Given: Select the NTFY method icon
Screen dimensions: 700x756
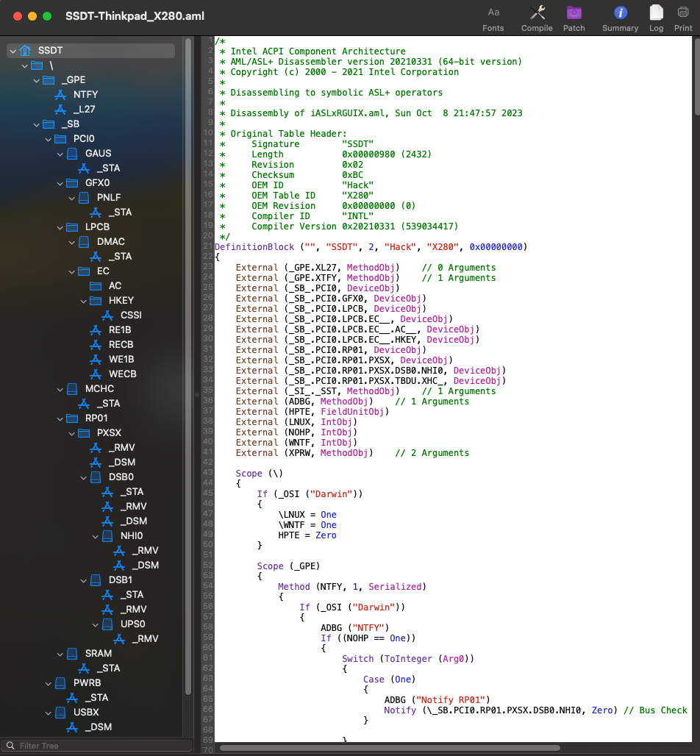Looking at the screenshot, I should pos(60,94).
